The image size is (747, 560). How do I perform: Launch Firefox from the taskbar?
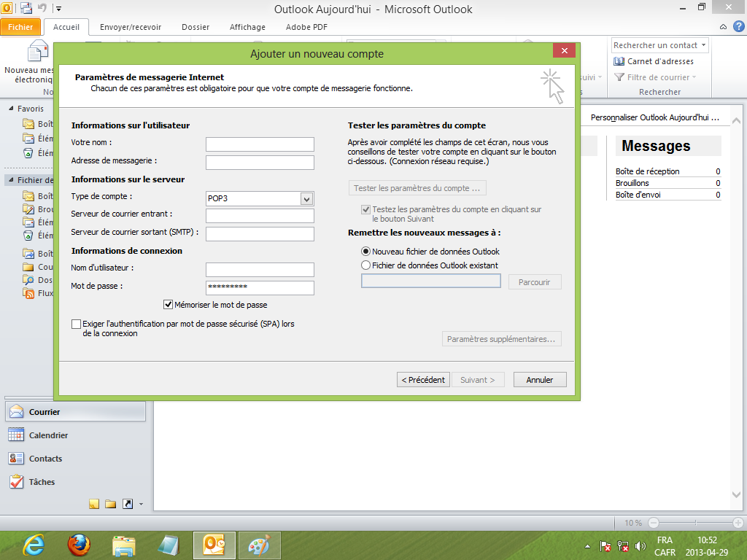(79, 545)
